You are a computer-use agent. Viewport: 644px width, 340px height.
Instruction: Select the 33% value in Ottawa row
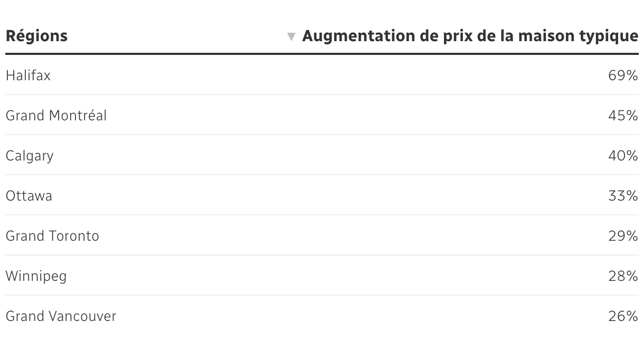click(x=623, y=196)
